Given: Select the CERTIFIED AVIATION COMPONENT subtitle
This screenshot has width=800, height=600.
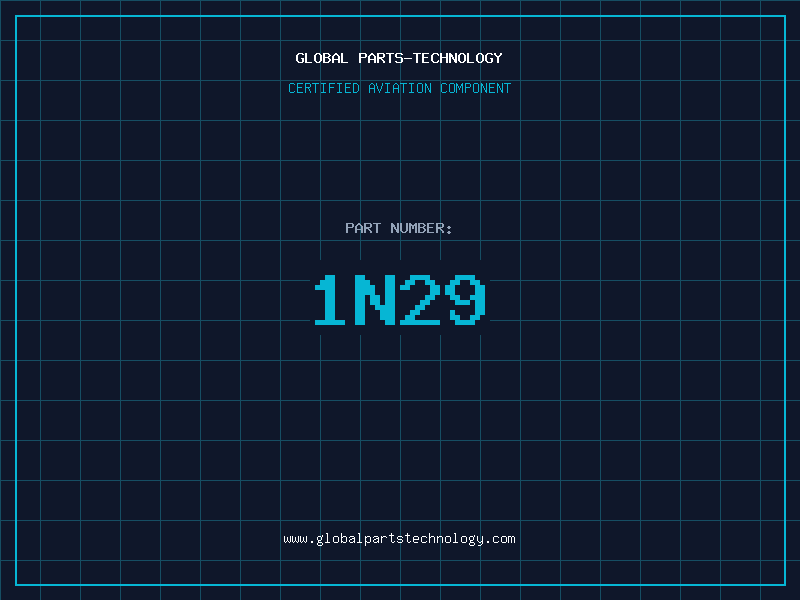Looking at the screenshot, I should pos(399,88).
